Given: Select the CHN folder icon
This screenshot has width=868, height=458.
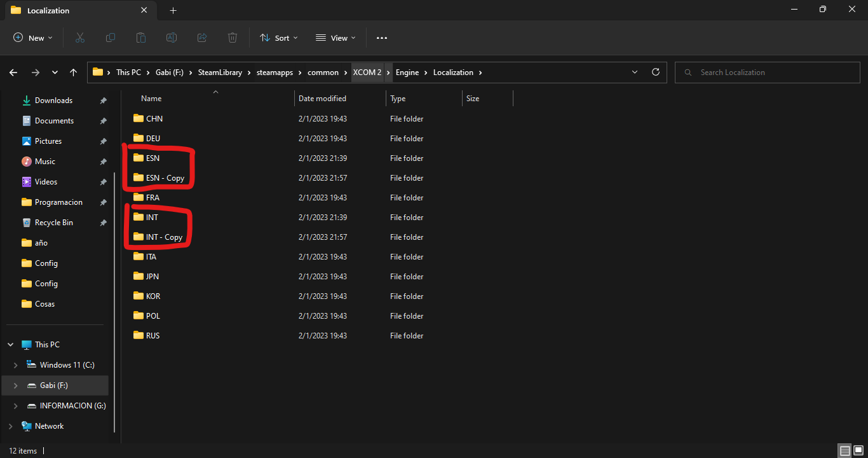Looking at the screenshot, I should click(139, 118).
